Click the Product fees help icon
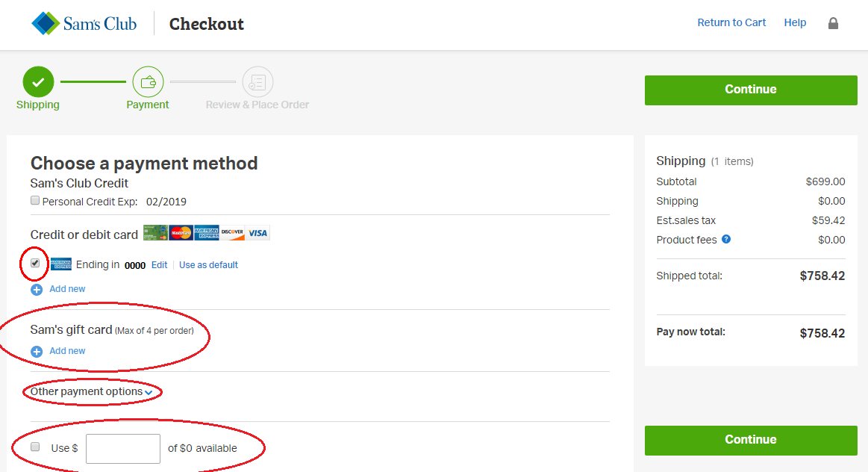 pyautogui.click(x=726, y=240)
